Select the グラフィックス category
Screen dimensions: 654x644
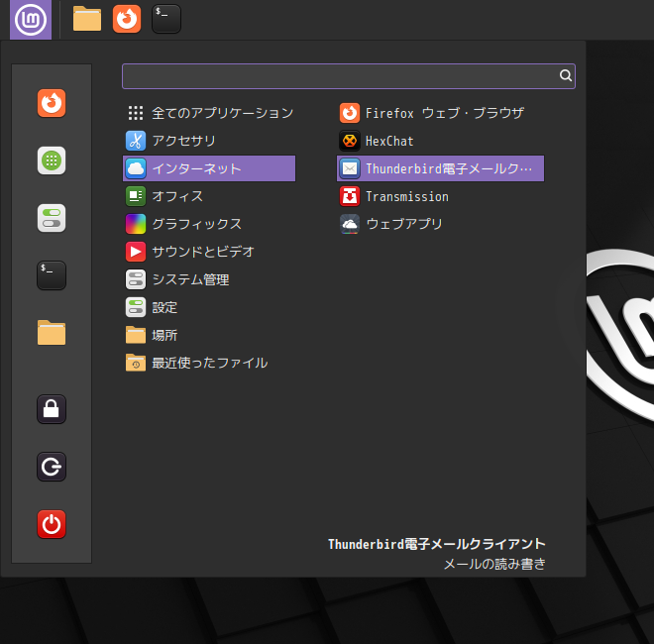point(209,224)
